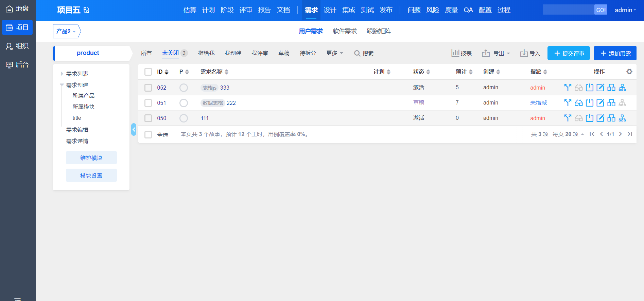
Task: Open the 导出 export dropdown
Action: 496,53
